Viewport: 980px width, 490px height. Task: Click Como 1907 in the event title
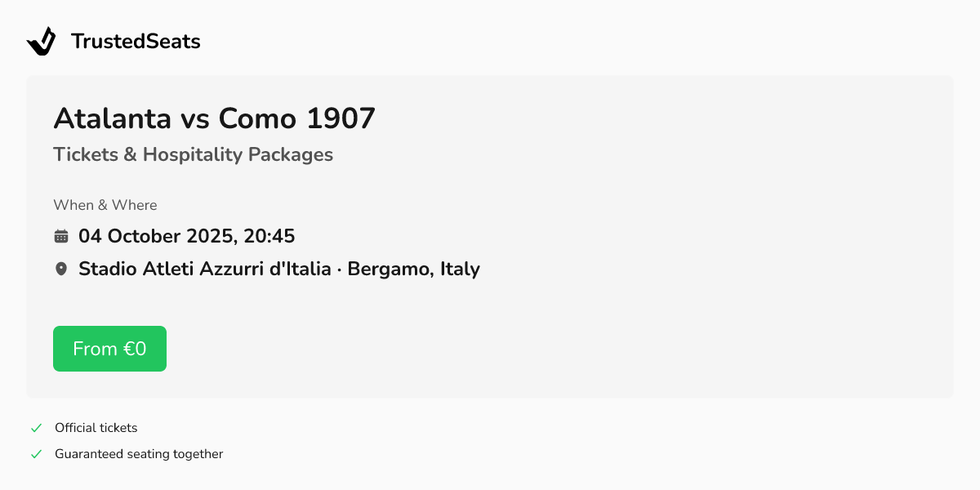(x=296, y=119)
